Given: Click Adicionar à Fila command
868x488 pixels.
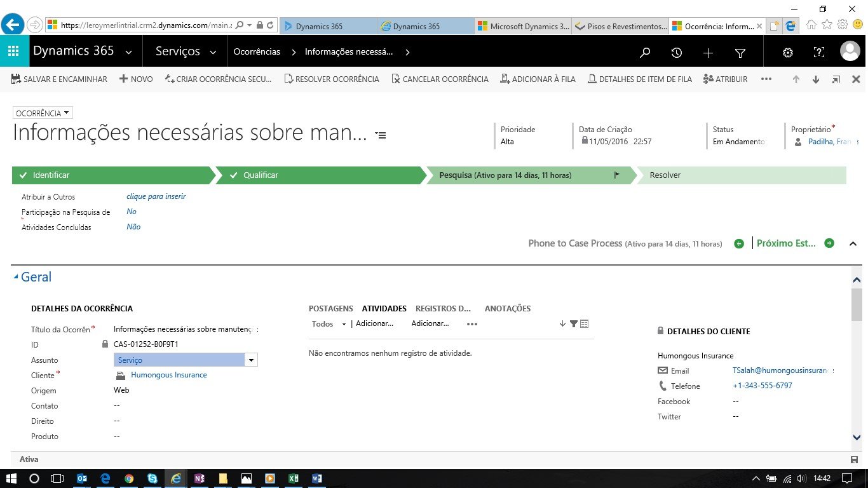Looking at the screenshot, I should (538, 79).
